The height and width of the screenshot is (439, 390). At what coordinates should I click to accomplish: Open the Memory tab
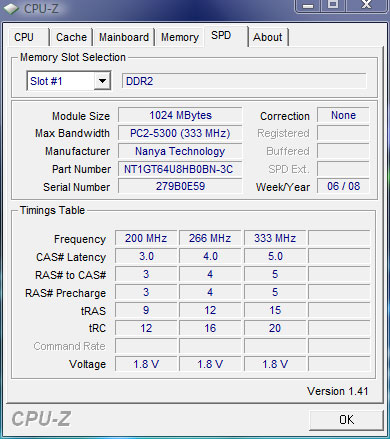tap(180, 37)
